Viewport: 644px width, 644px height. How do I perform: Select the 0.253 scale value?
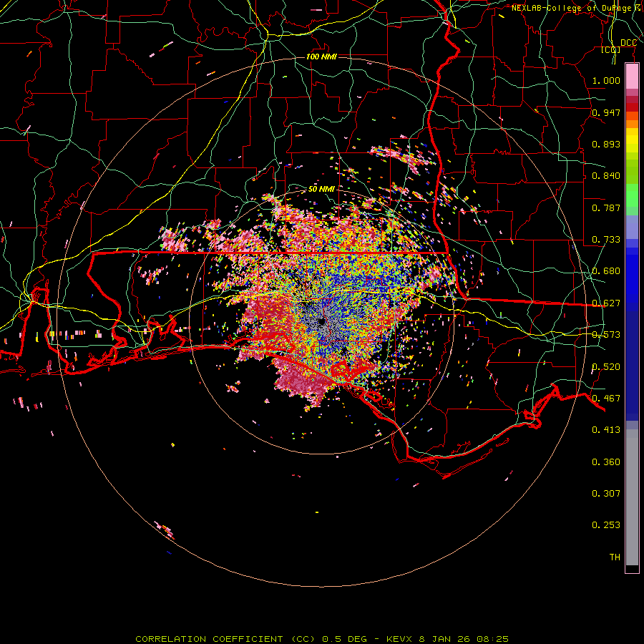coord(606,525)
